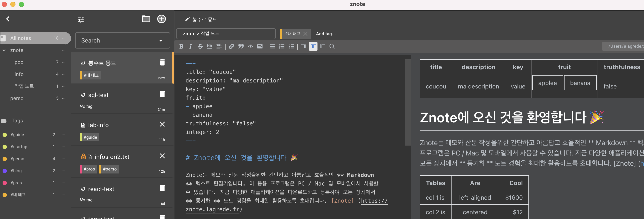Open the note list filter settings
The height and width of the screenshot is (219, 644).
(x=81, y=20)
